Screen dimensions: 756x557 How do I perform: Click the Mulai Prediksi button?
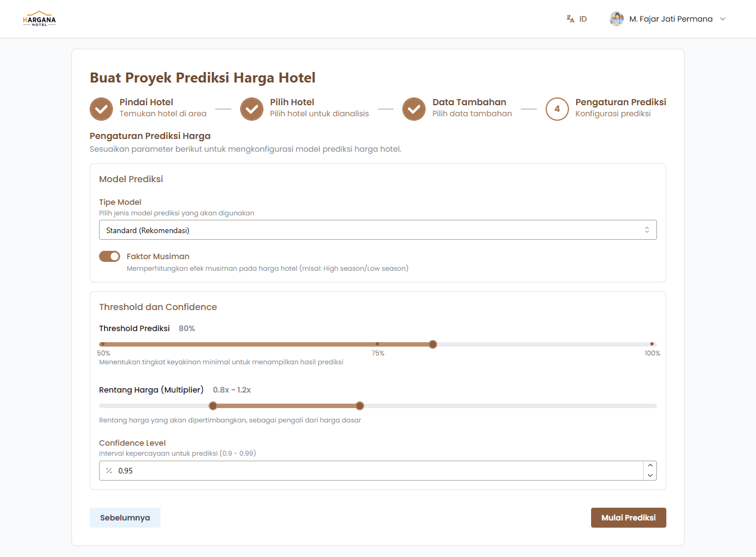pos(629,518)
